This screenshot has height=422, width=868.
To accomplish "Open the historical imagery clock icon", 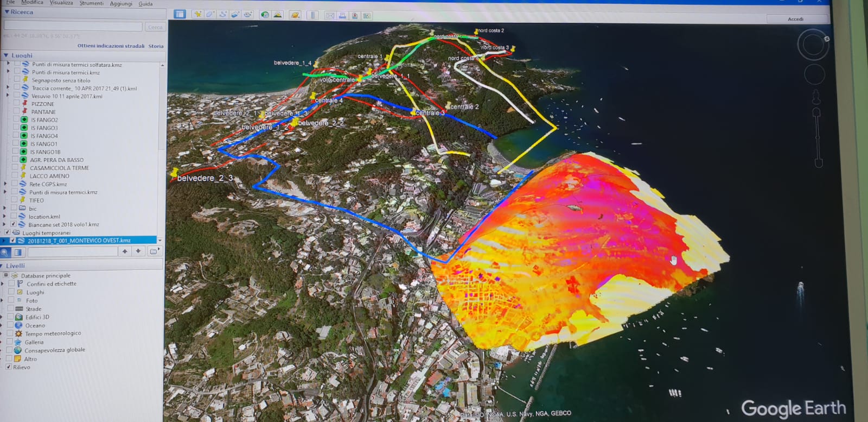I will coord(265,15).
